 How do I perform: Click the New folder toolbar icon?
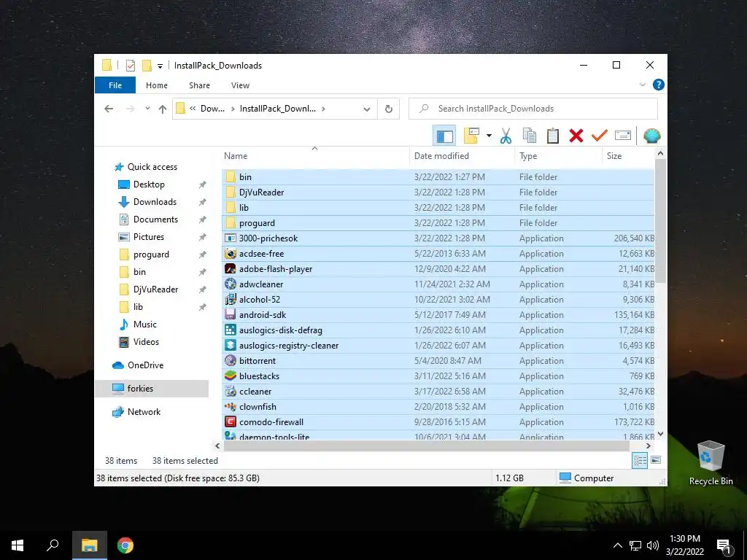(x=472, y=136)
